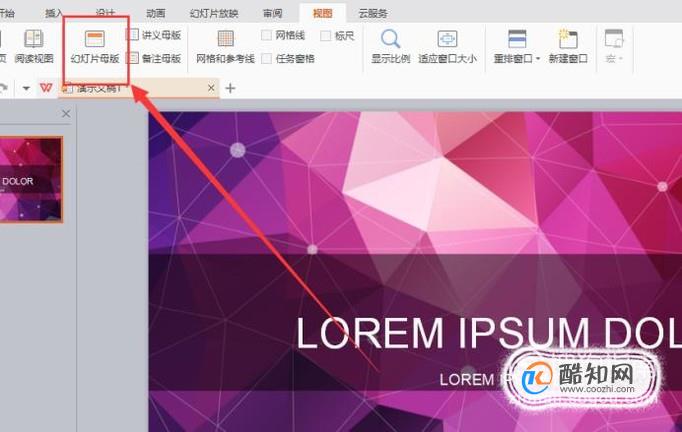Click the LOREM subtitle text on slide
Image resolution: width=682 pixels, height=432 pixels.
pyautogui.click(x=466, y=380)
